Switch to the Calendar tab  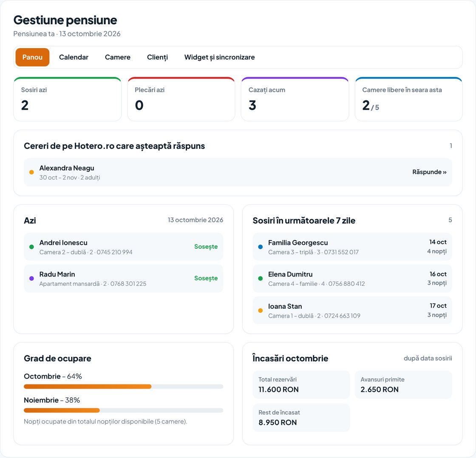(x=74, y=57)
